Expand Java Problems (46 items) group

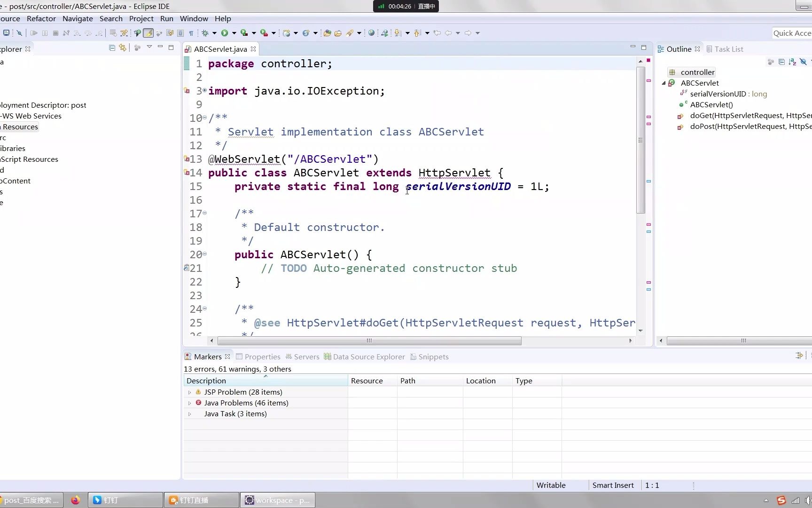189,403
